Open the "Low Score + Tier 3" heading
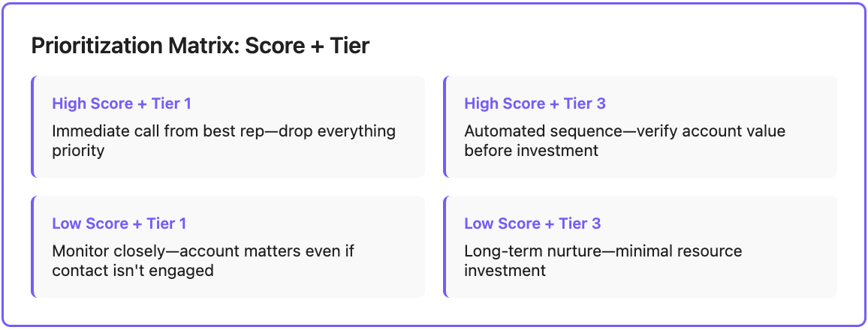This screenshot has width=868, height=330. pos(532,223)
